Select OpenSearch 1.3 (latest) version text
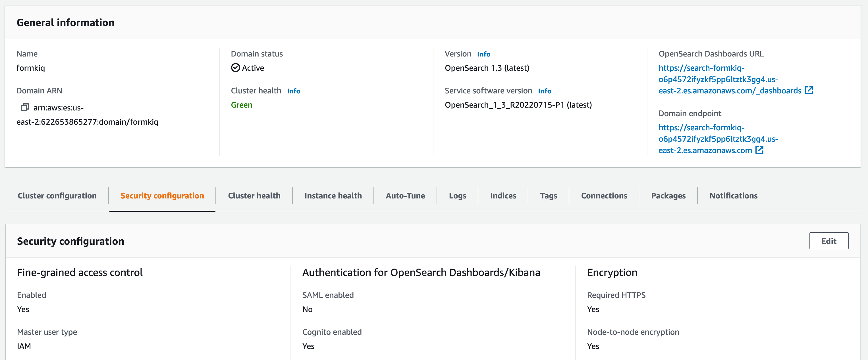Viewport: 868px width, 360px height. tap(487, 68)
